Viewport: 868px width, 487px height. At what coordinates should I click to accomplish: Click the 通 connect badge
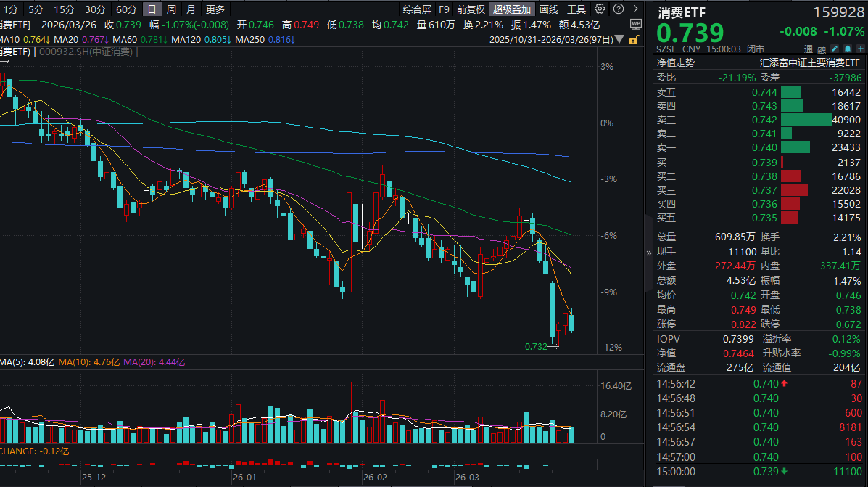tap(807, 49)
